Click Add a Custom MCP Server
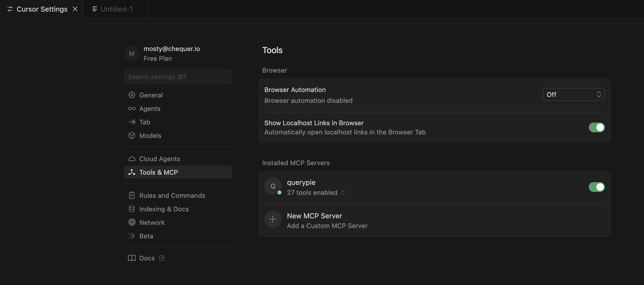Image resolution: width=644 pixels, height=285 pixels. pyautogui.click(x=327, y=226)
